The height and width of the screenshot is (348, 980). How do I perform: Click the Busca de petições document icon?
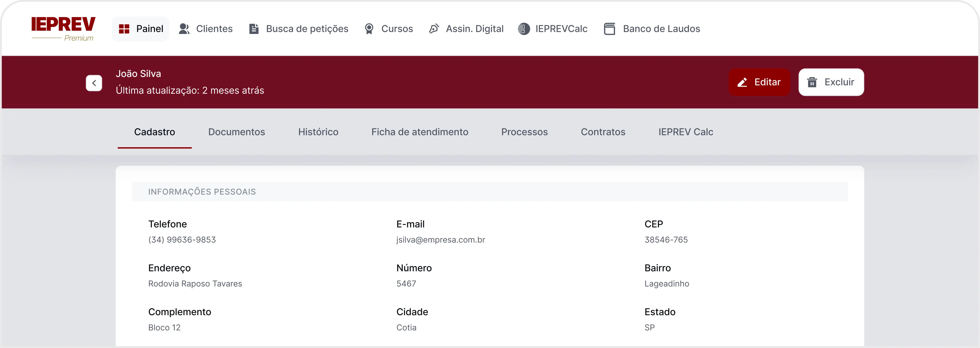(x=254, y=29)
